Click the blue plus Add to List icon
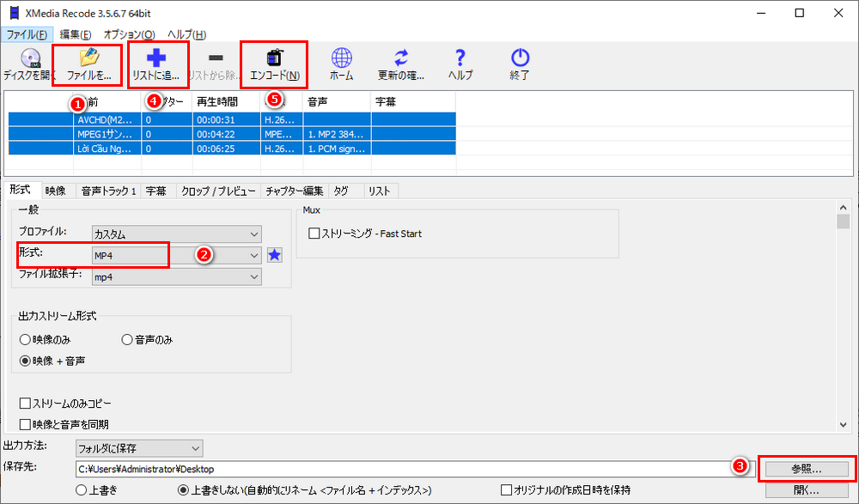Viewport: 859px width, 504px height. coord(156,58)
